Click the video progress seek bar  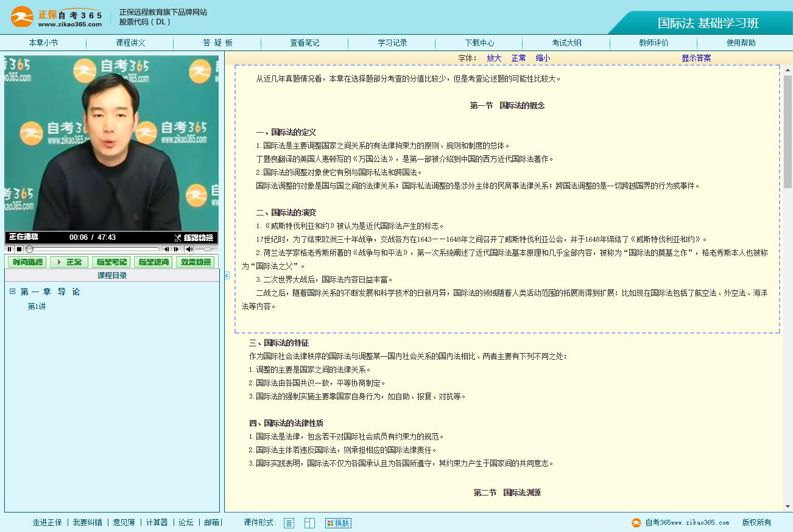click(x=93, y=249)
